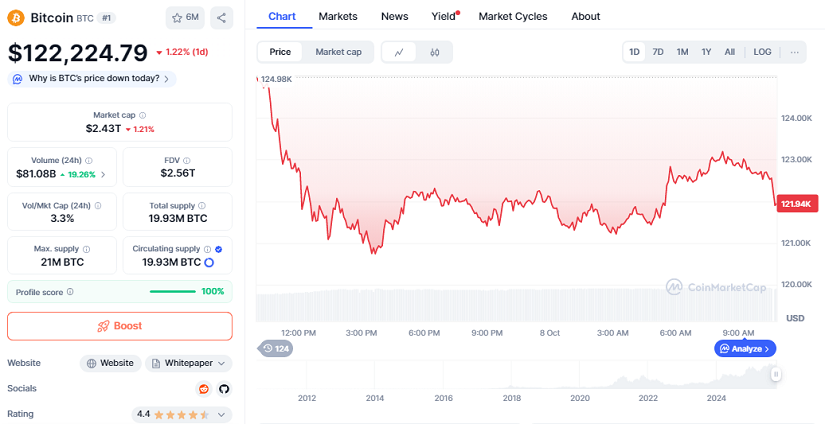
Task: Switch to the Markets tab
Action: point(338,16)
